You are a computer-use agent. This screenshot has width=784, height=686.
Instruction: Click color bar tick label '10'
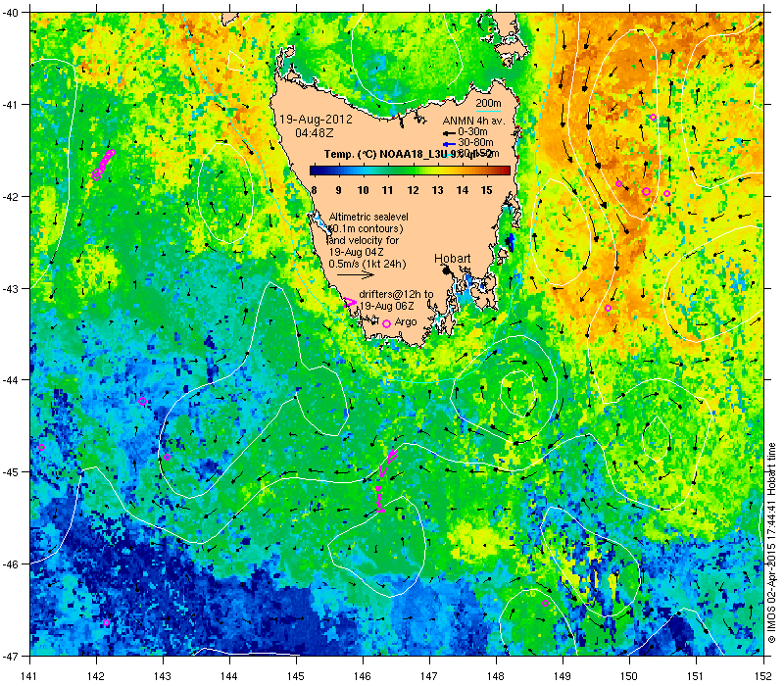point(363,190)
